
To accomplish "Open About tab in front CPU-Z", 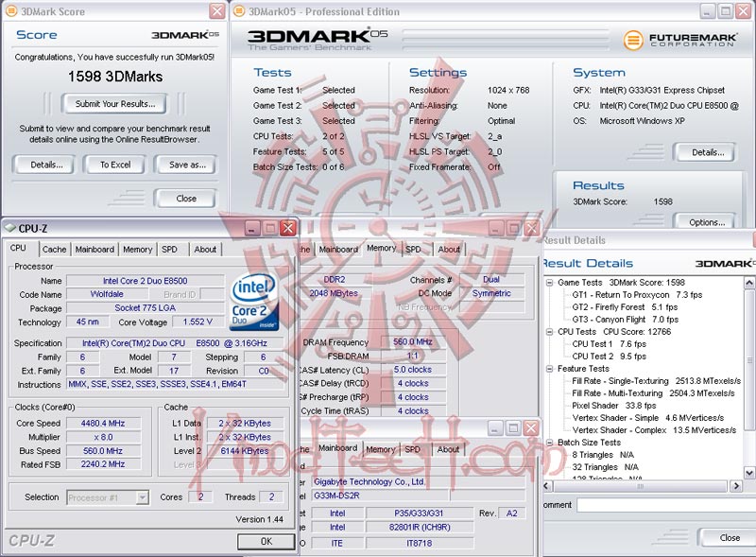I will [205, 249].
